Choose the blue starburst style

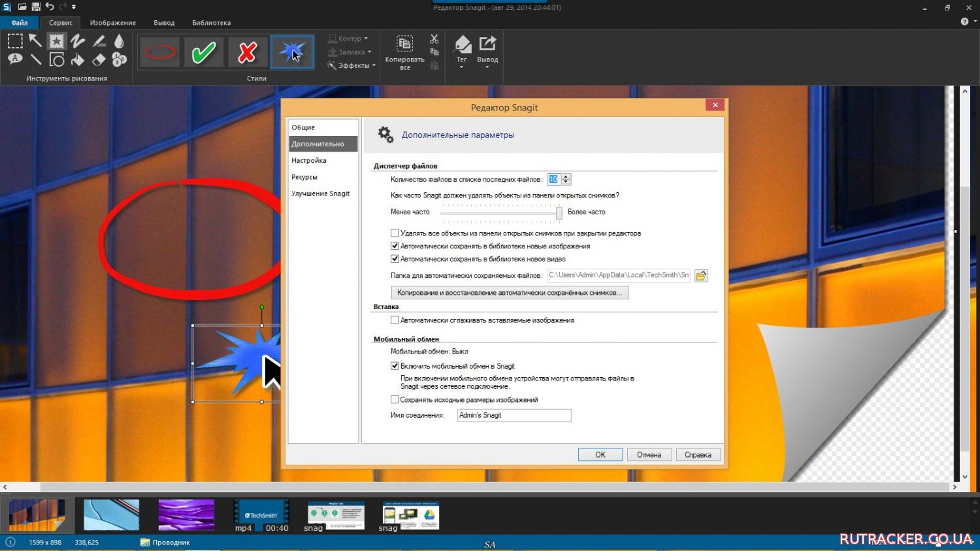292,52
